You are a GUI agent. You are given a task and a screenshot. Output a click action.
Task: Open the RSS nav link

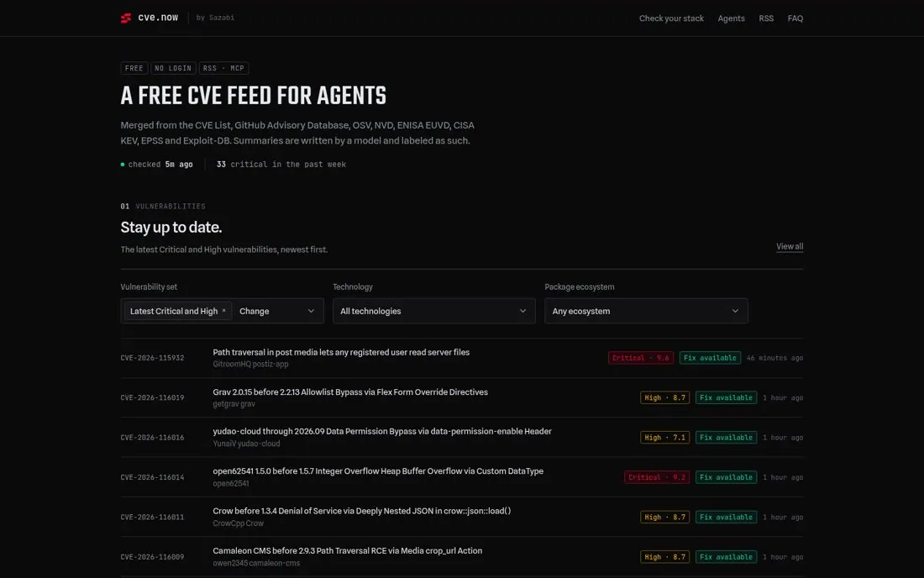coord(766,18)
